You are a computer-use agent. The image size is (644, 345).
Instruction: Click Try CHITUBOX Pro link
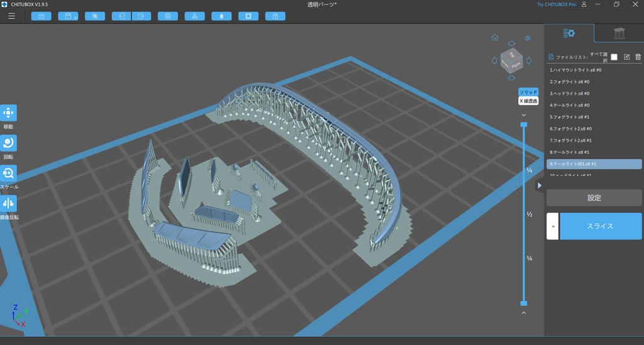click(x=556, y=4)
